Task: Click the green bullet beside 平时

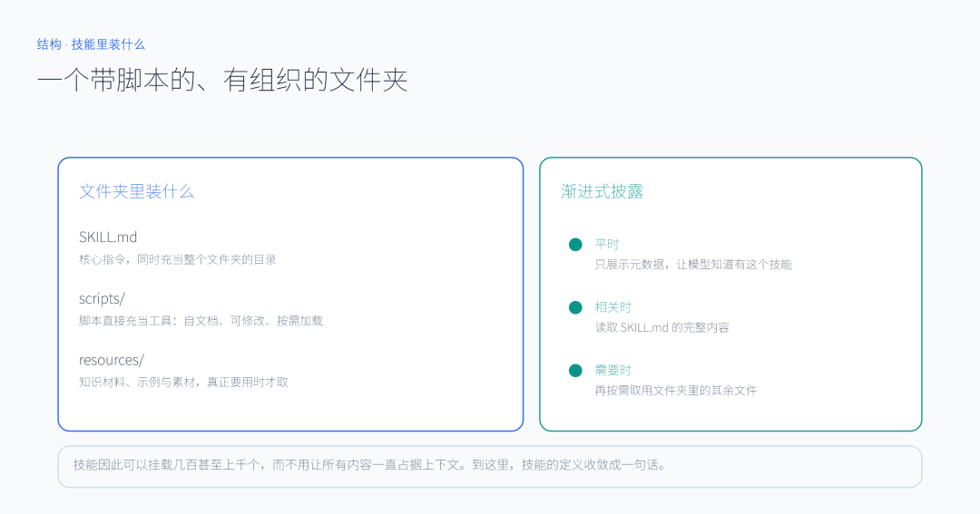Action: pyautogui.click(x=575, y=244)
